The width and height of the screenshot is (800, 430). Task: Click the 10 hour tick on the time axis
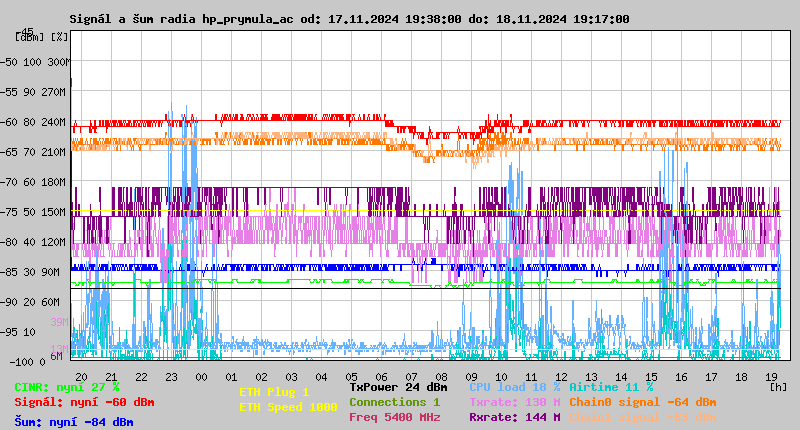[x=501, y=377]
